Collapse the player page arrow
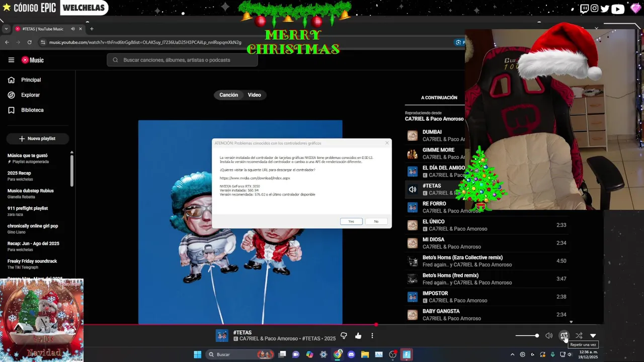Screen dimensions: 644x362 [x=593, y=336]
